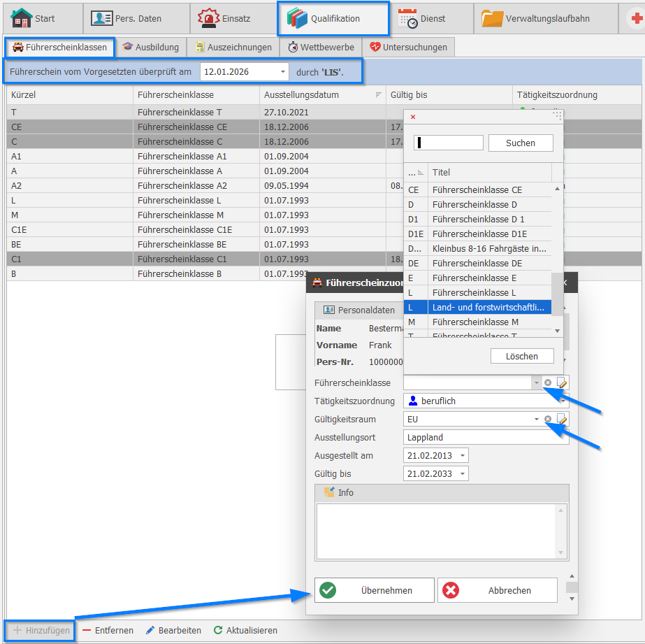Viewport: 645px width, 644px height.
Task: Select Führerscheinklasse DE in the list
Action: (477, 263)
